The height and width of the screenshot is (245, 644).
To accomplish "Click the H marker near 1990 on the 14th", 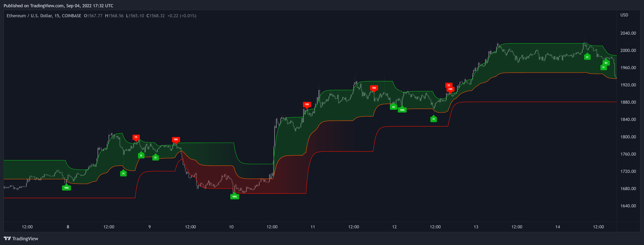I will tap(587, 57).
